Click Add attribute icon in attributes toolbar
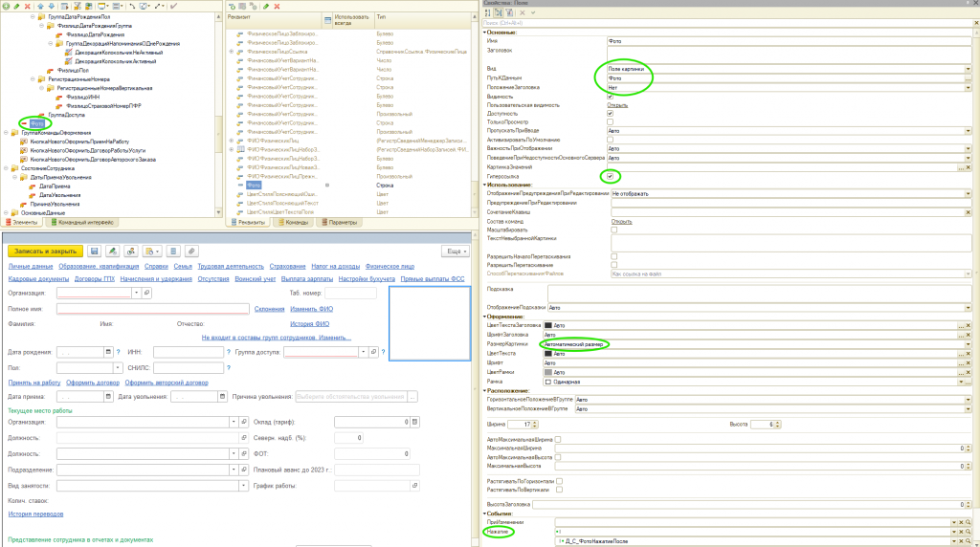 pyautogui.click(x=233, y=7)
